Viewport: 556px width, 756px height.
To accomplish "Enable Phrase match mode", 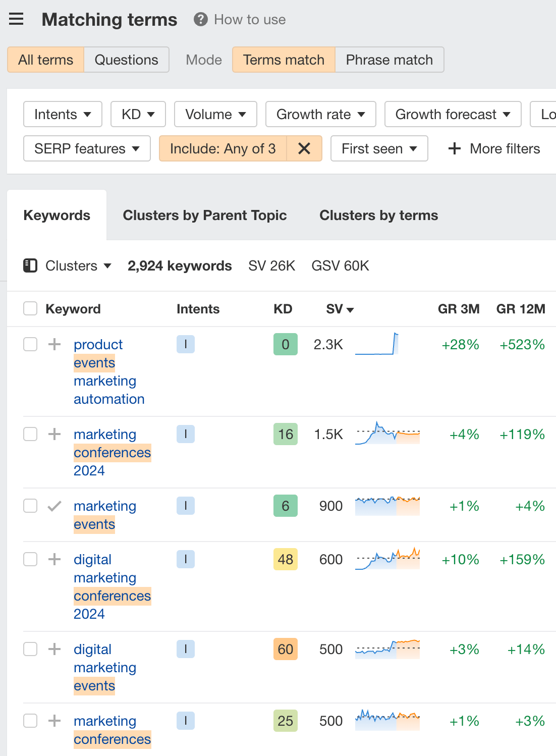I will pyautogui.click(x=389, y=60).
